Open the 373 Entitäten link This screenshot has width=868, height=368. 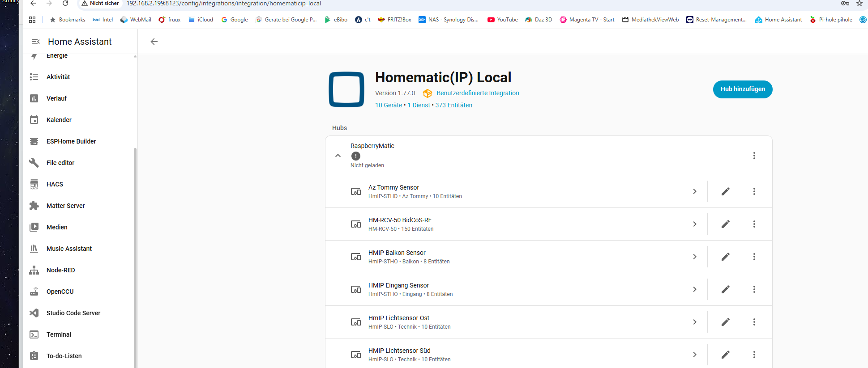tap(453, 105)
